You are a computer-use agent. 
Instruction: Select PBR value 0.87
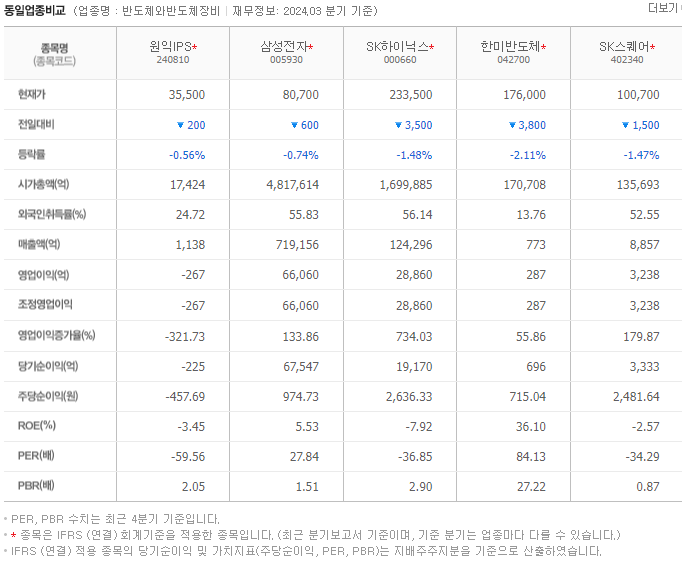point(648,487)
